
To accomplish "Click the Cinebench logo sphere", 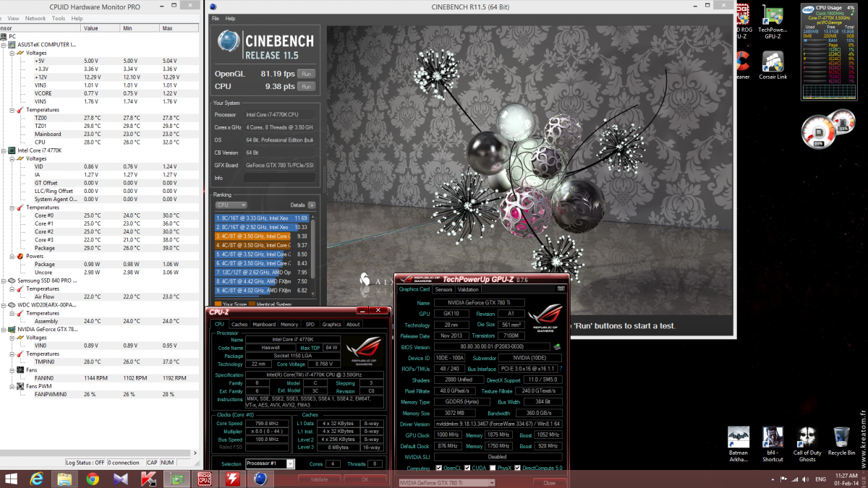I will coord(229,42).
